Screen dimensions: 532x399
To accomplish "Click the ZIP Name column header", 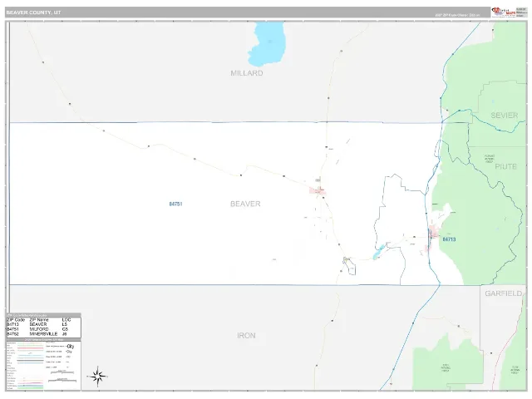I will tap(39, 319).
